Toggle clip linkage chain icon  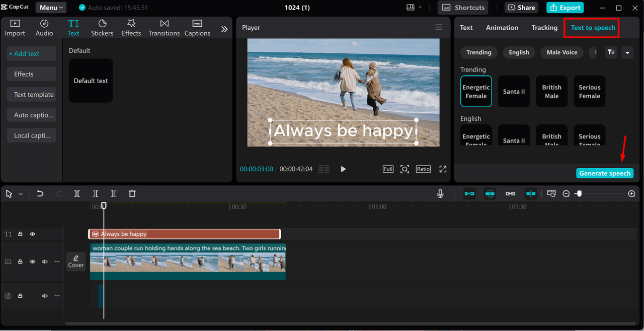click(x=510, y=193)
